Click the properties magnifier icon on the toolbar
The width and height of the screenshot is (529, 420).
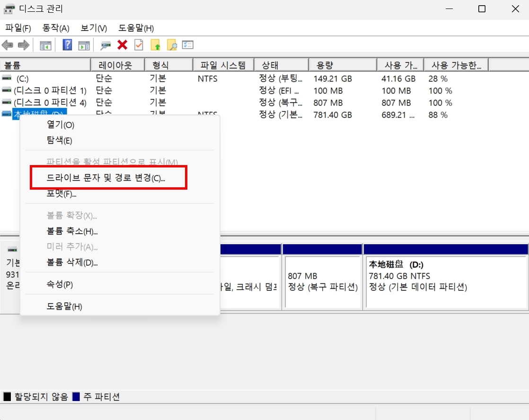(105, 45)
